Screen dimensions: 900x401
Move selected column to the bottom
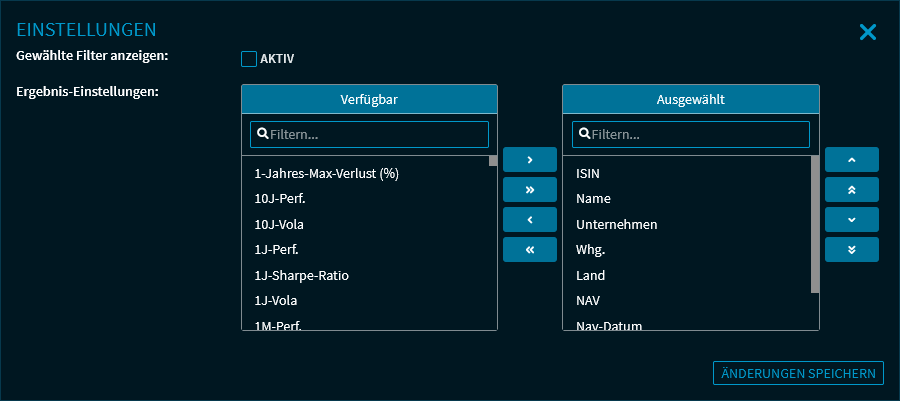pyautogui.click(x=851, y=250)
